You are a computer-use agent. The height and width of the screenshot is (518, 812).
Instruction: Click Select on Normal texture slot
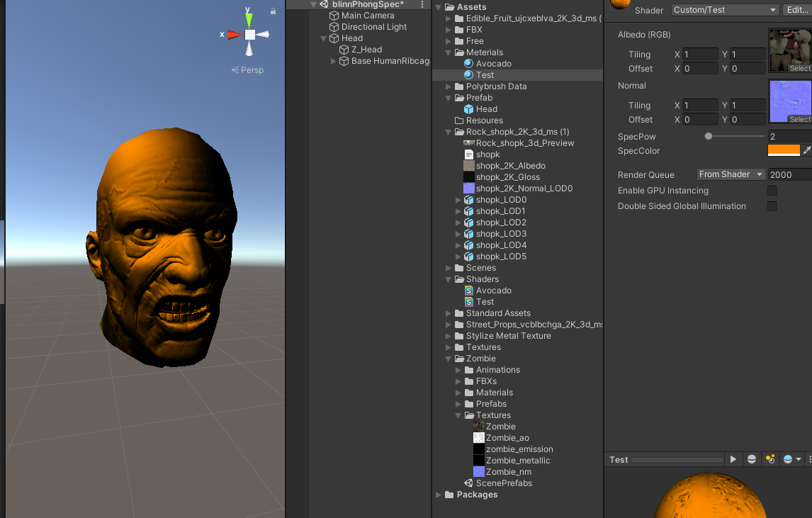[799, 120]
